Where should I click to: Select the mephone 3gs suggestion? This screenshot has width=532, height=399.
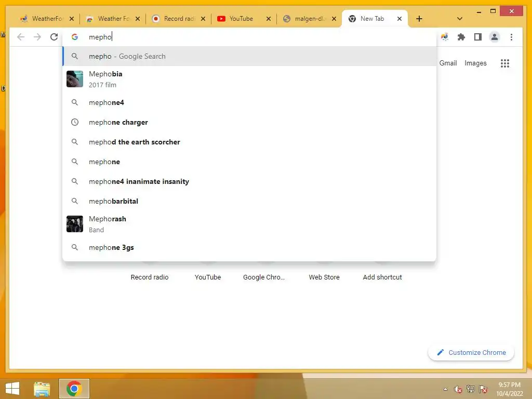(x=249, y=247)
